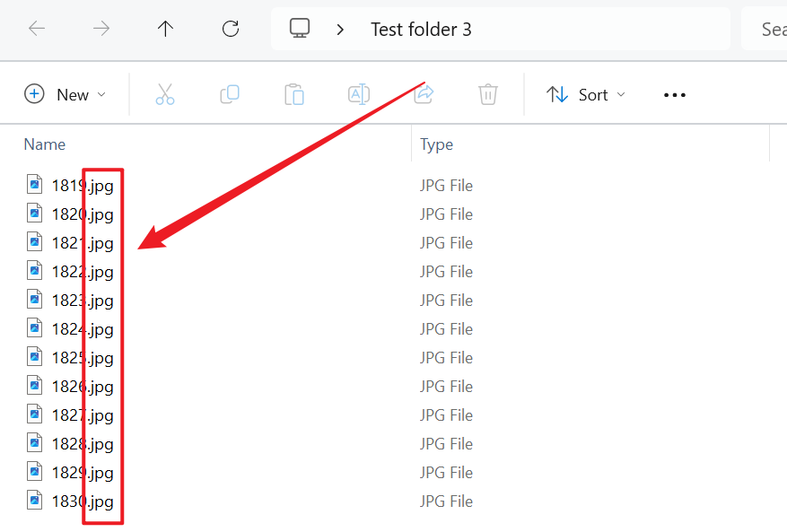Click the file icon of 1825.jpg
787x532 pixels.
[x=34, y=357]
